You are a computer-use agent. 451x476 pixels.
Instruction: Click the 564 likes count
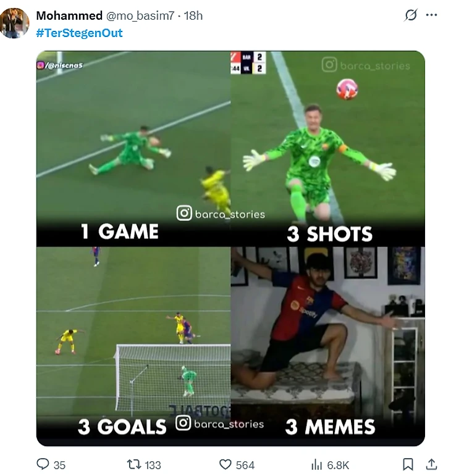(245, 465)
